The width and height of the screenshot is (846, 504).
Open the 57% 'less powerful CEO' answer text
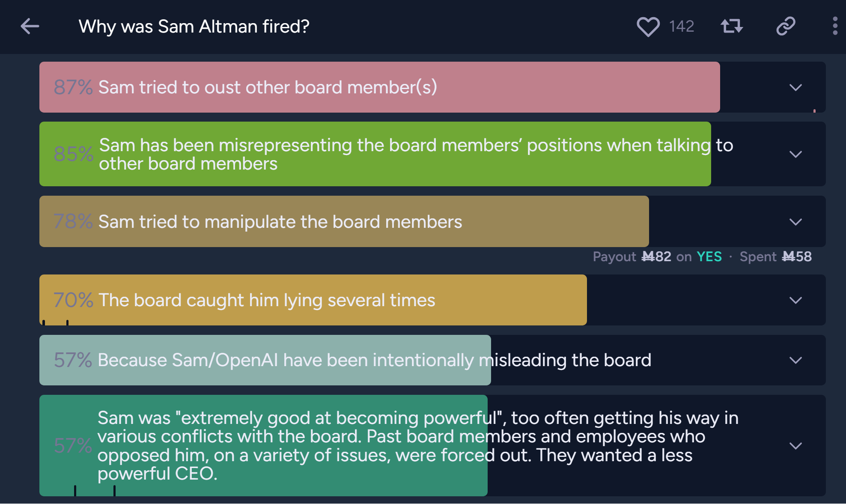pyautogui.click(x=418, y=446)
